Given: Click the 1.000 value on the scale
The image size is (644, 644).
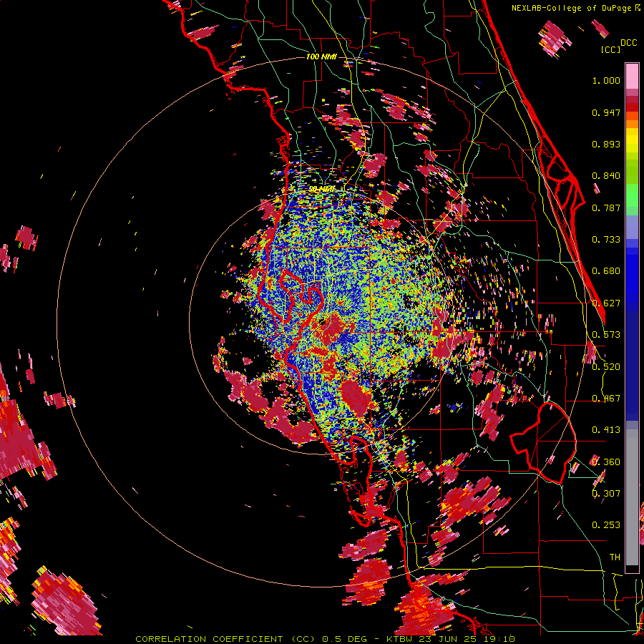Looking at the screenshot, I should coord(606,80).
